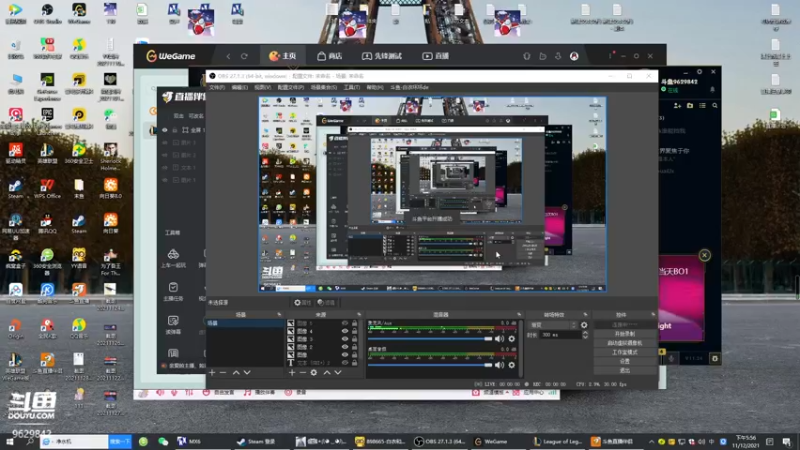Toggle the lock on source 图像 1

(x=355, y=323)
